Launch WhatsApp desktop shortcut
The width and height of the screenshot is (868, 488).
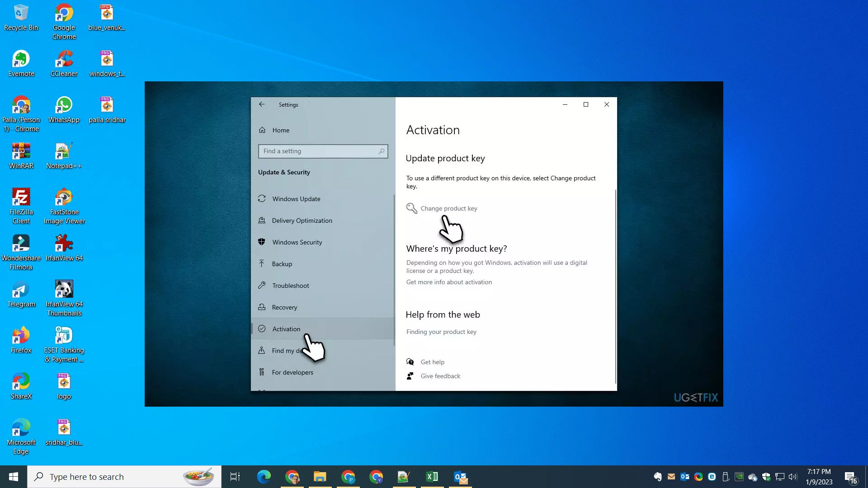click(64, 110)
